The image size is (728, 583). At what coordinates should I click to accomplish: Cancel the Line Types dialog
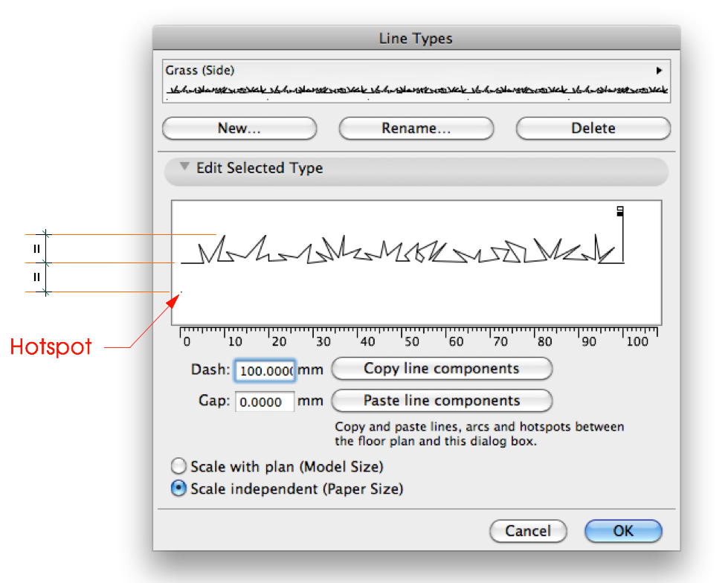[x=529, y=531]
